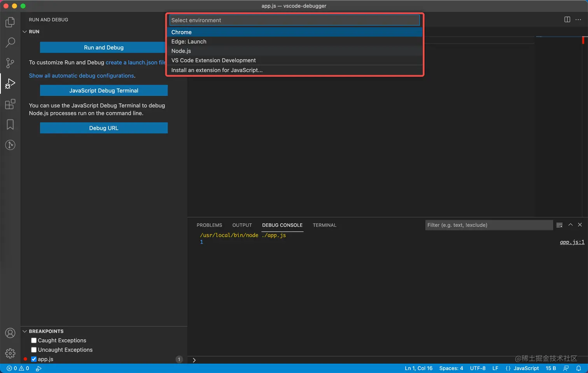Choose Install an extension for JavaScript
Viewport: 588px width, 373px height.
296,70
